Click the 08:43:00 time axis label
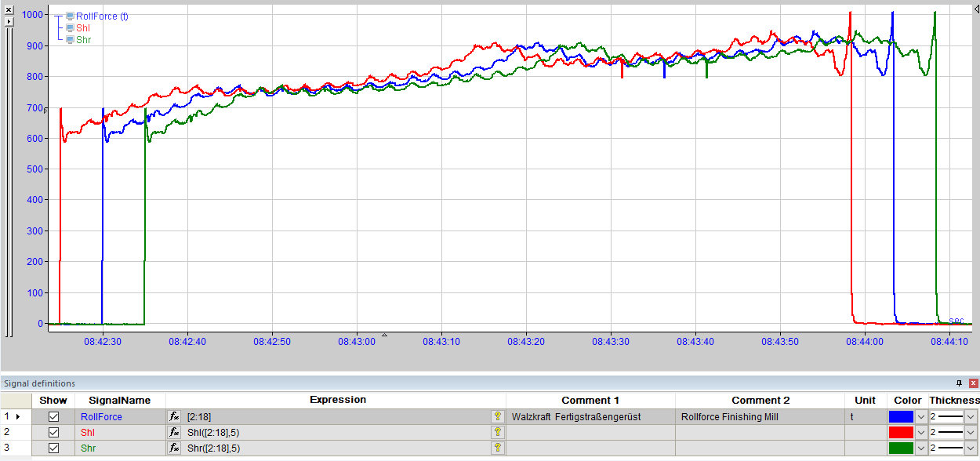 [x=356, y=341]
